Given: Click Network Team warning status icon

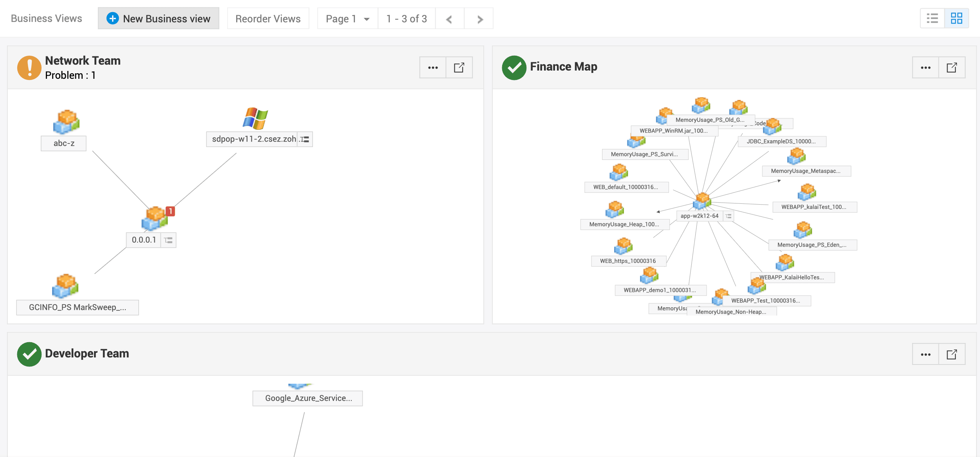Looking at the screenshot, I should click(29, 68).
